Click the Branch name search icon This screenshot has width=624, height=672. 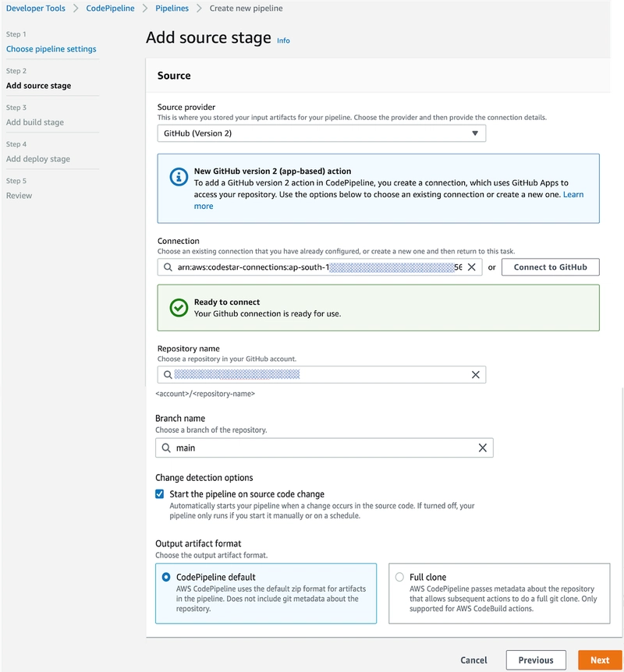click(166, 448)
